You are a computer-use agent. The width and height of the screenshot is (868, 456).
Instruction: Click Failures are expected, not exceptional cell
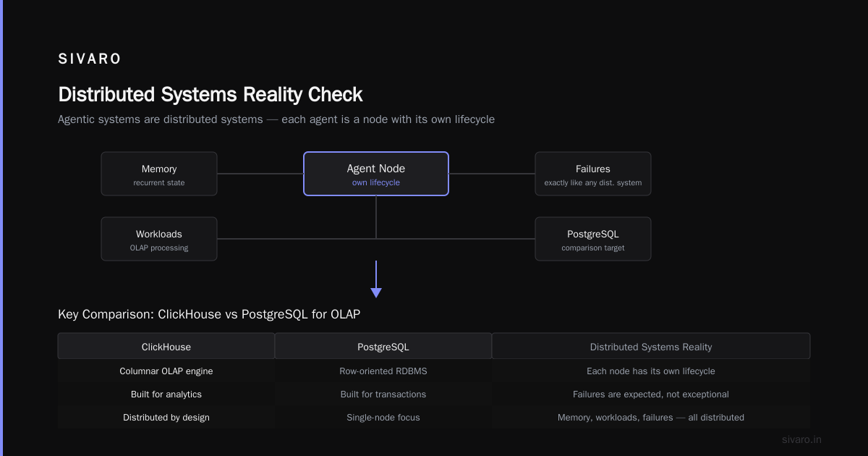click(651, 394)
